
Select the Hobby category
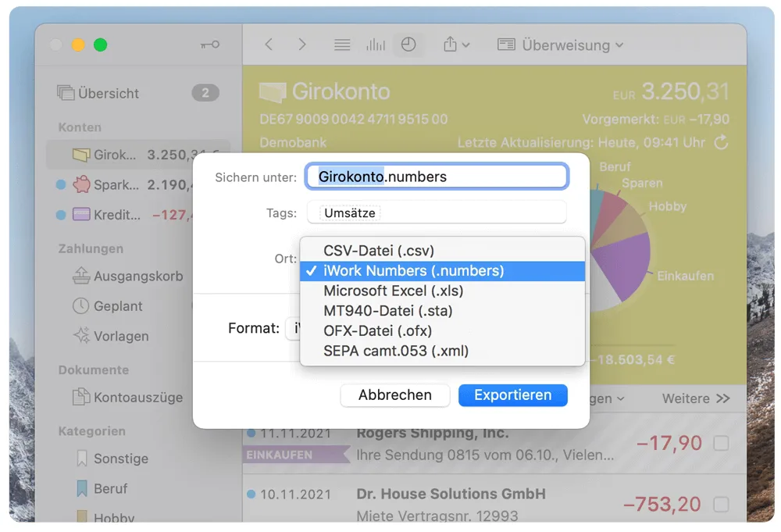click(105, 517)
